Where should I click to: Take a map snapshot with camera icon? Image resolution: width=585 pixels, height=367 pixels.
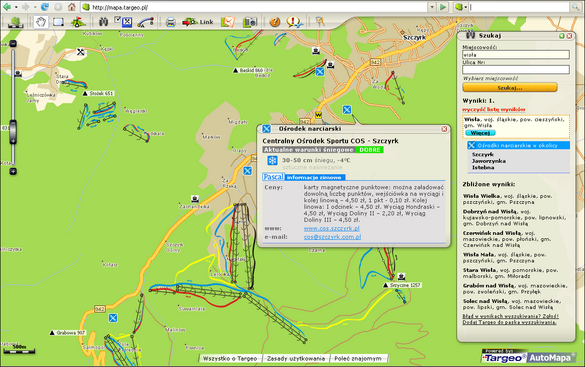click(250, 22)
